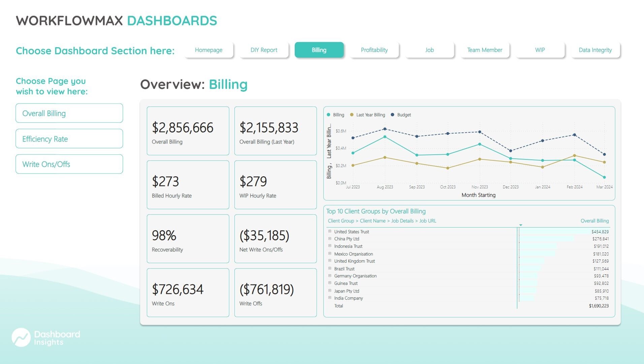View the Efficiency Rate page
This screenshot has height=364, width=644.
[69, 139]
